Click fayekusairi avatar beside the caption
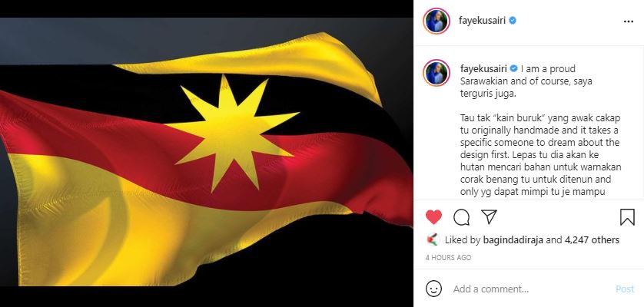 tap(437, 73)
